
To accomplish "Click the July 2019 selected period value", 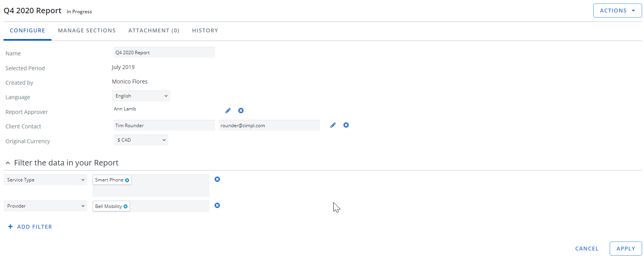I will click(123, 67).
